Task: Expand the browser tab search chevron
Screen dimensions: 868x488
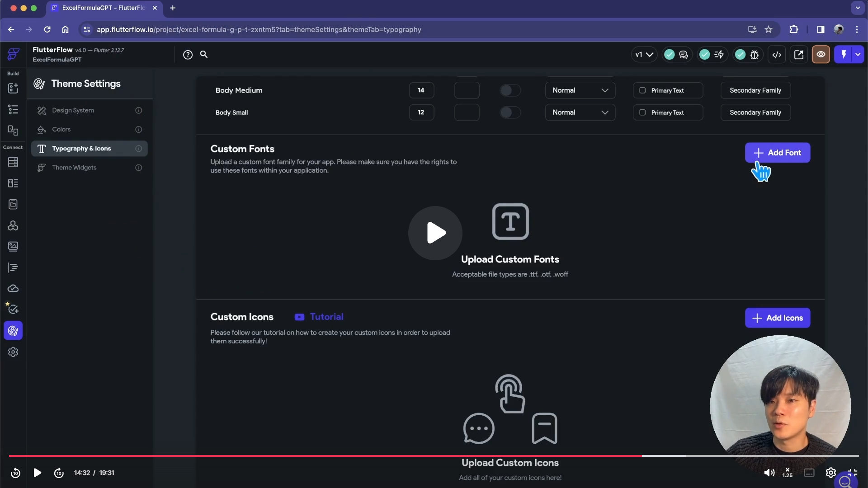Action: (858, 8)
